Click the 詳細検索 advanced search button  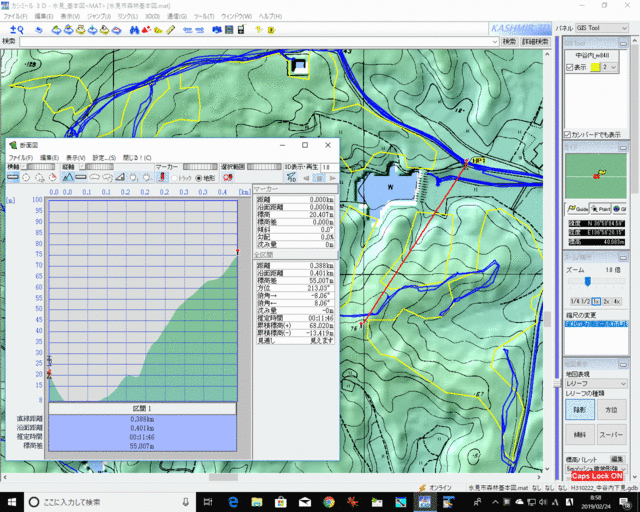536,42
